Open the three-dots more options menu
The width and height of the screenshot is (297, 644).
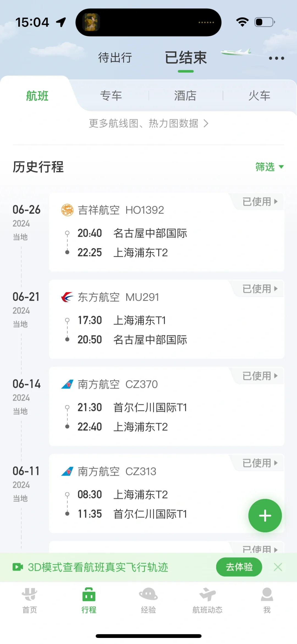[x=276, y=58]
